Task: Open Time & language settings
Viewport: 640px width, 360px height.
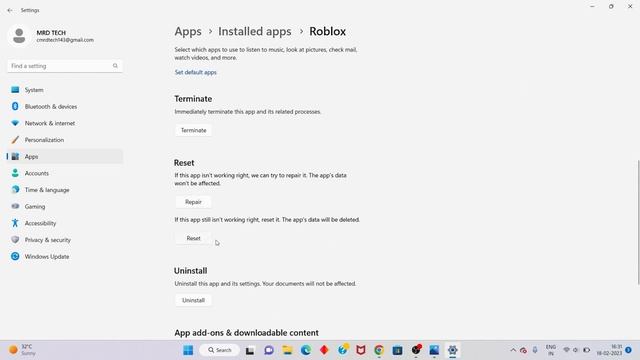Action: [x=65, y=190]
